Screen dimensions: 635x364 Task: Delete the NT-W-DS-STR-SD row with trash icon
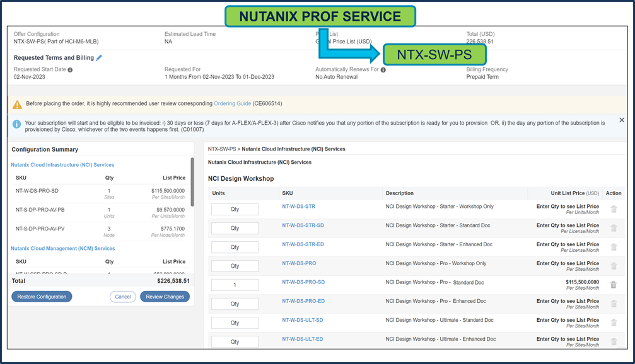[614, 228]
